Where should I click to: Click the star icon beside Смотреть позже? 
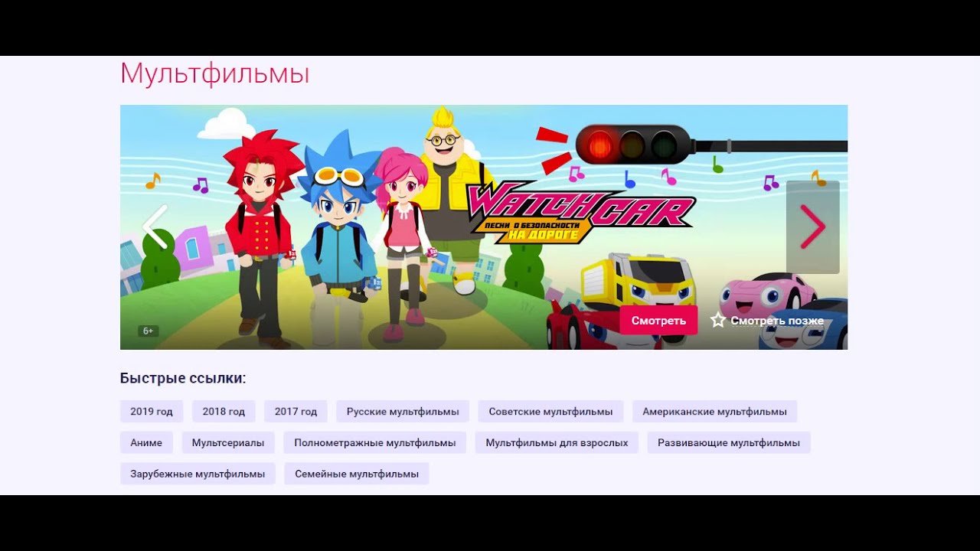pyautogui.click(x=717, y=321)
